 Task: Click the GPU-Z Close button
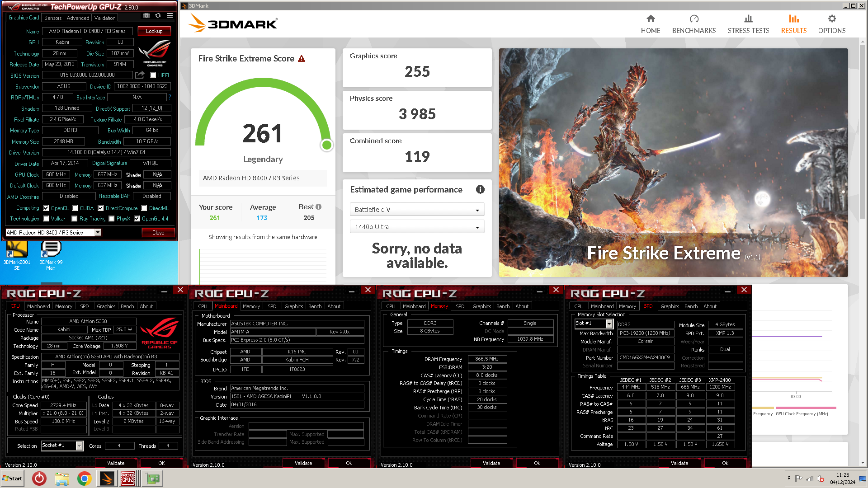(158, 233)
